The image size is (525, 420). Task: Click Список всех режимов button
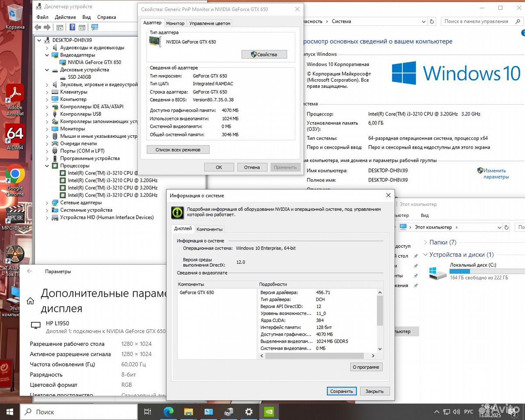point(178,150)
